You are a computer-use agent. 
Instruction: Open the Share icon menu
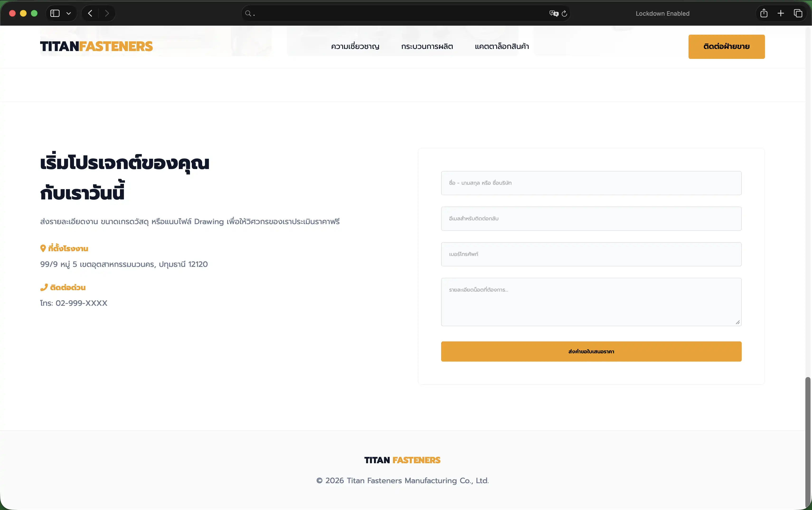pyautogui.click(x=764, y=14)
